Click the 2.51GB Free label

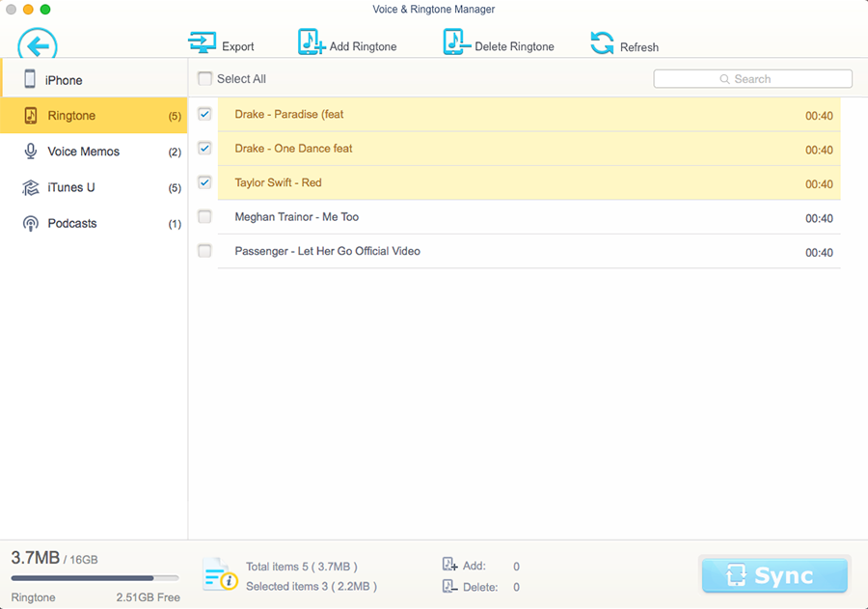tap(148, 597)
